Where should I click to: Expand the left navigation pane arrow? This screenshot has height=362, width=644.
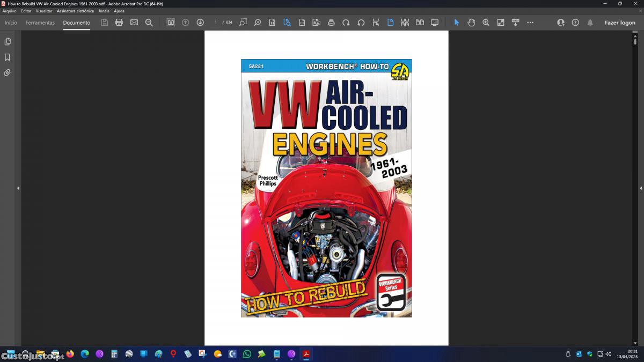18,188
